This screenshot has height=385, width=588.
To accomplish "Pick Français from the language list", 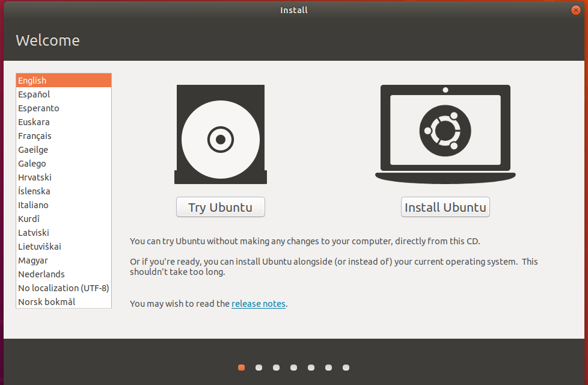I will pos(64,136).
